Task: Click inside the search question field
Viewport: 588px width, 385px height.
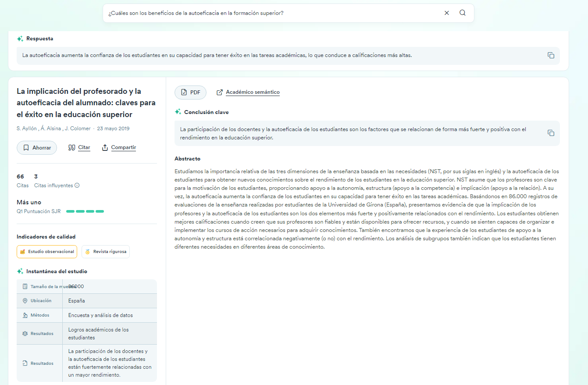Action: click(x=272, y=13)
